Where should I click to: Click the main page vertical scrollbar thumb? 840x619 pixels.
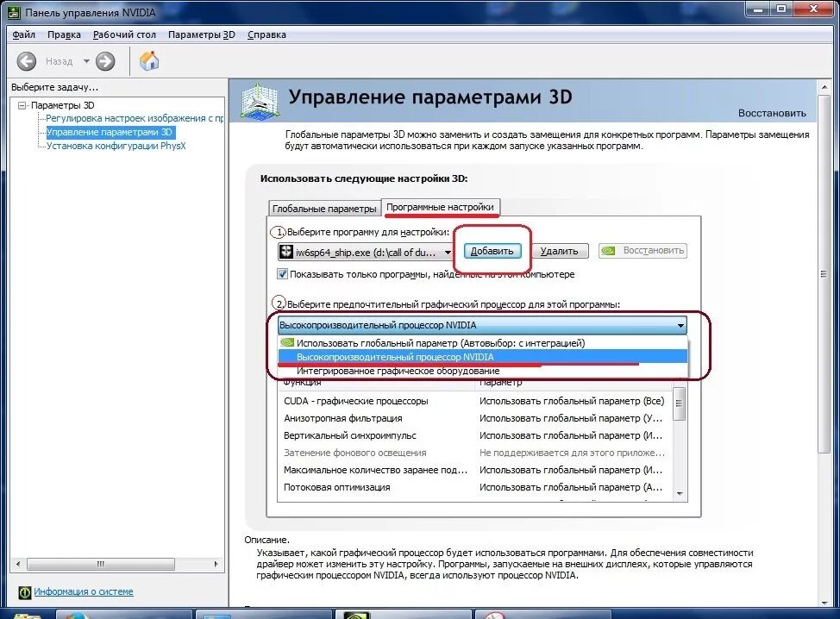[x=824, y=274]
